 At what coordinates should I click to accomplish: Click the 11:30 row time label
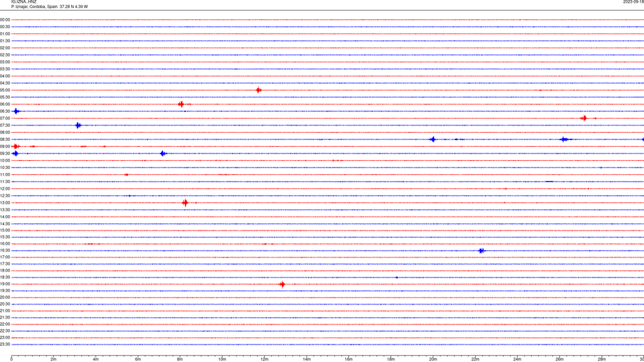click(5, 182)
